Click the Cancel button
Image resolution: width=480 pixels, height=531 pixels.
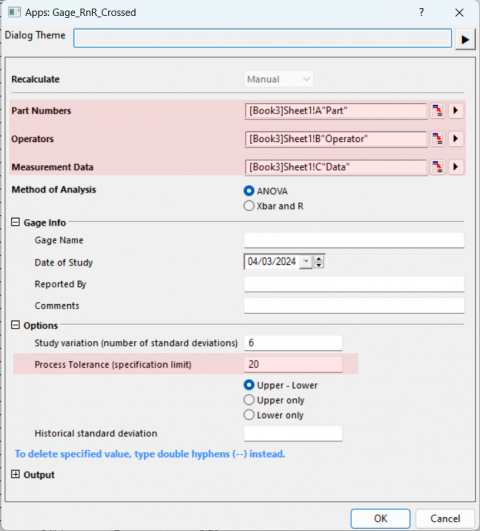(x=445, y=518)
